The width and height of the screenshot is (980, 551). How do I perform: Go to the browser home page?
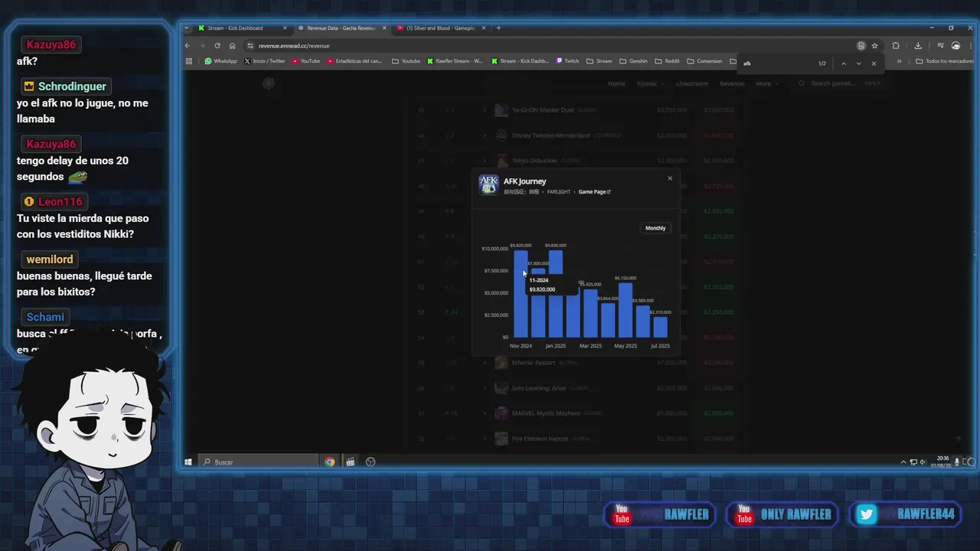pyautogui.click(x=233, y=46)
